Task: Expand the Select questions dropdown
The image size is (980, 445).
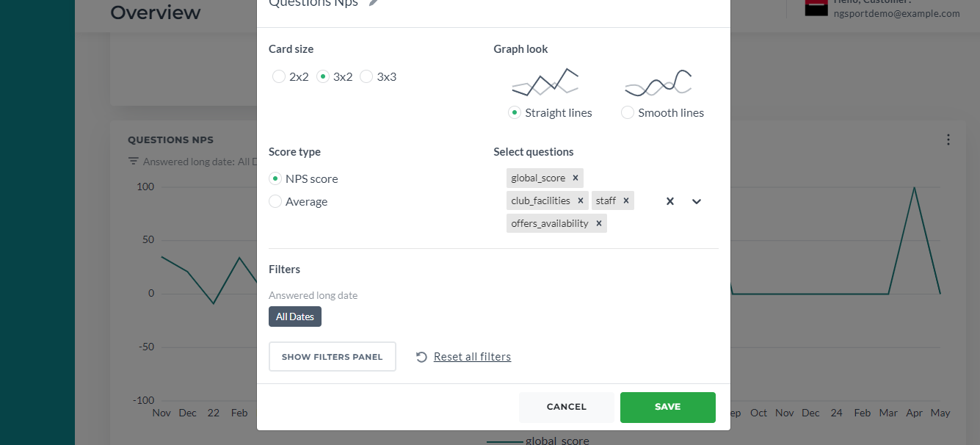Action: coord(697,201)
